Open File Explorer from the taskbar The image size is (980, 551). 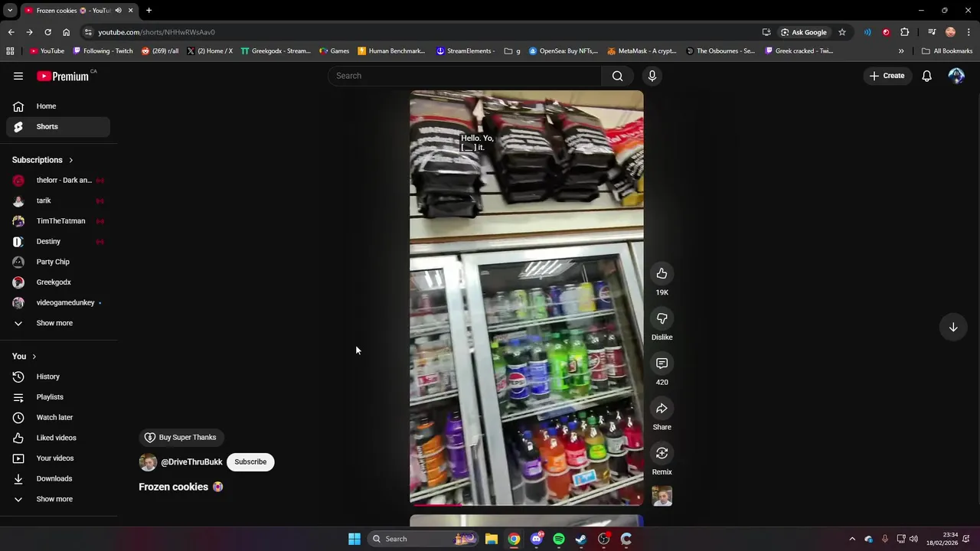492,539
